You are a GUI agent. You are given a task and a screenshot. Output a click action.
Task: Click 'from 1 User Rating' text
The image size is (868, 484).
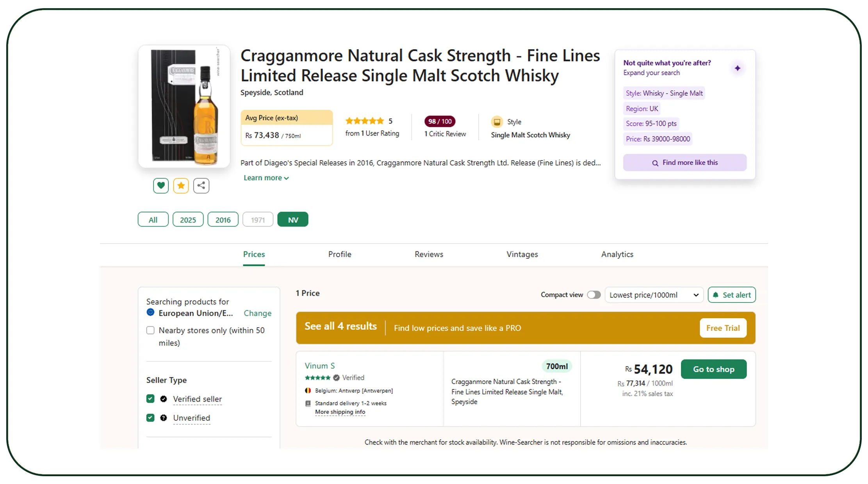[372, 133]
